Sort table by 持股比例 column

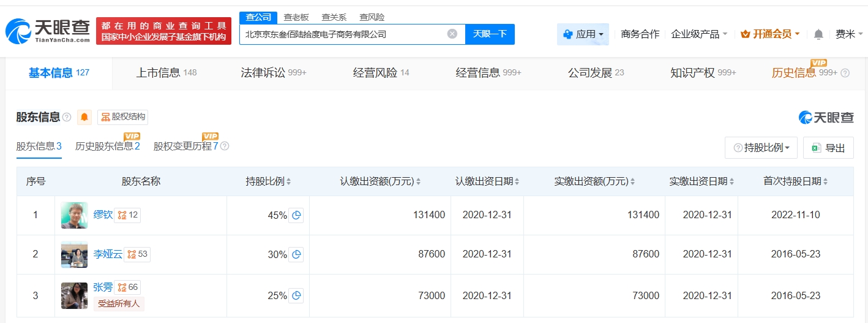268,181
